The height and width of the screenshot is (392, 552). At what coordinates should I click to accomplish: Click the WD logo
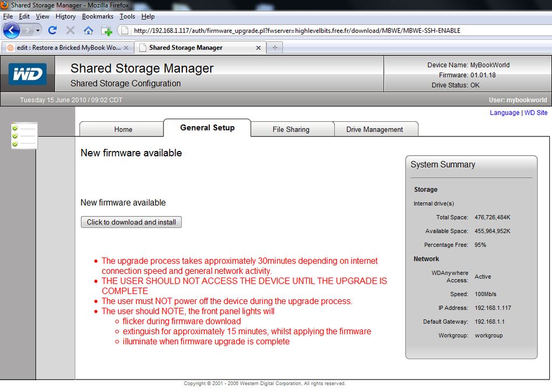[x=27, y=74]
